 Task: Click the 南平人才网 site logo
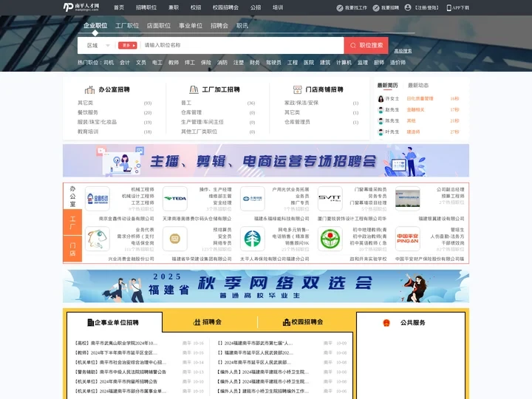click(81, 7)
